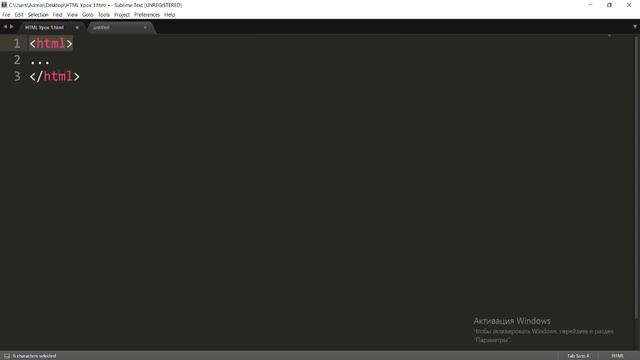Click the dots text on line 2
The height and width of the screenshot is (360, 640).
click(40, 62)
